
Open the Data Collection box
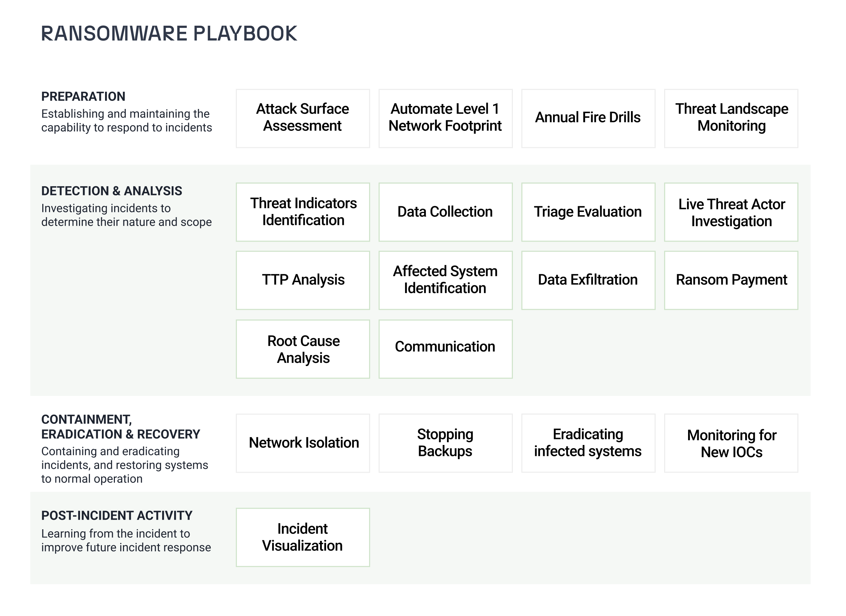(445, 212)
